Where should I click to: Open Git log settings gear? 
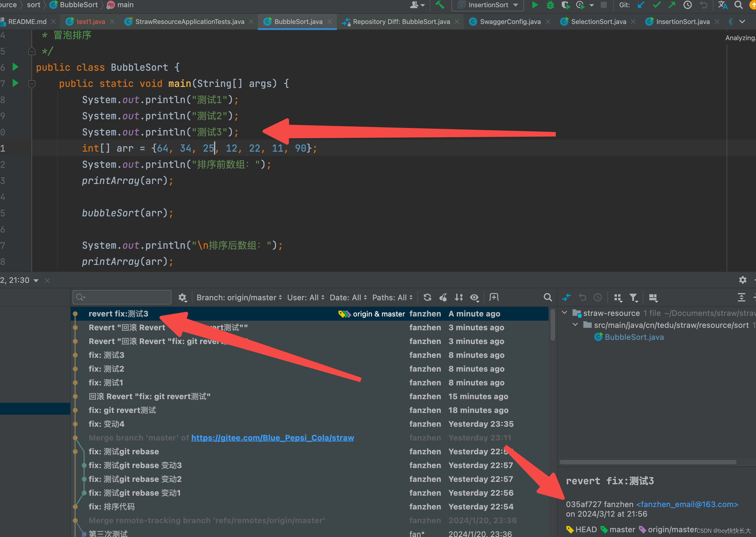tap(183, 297)
